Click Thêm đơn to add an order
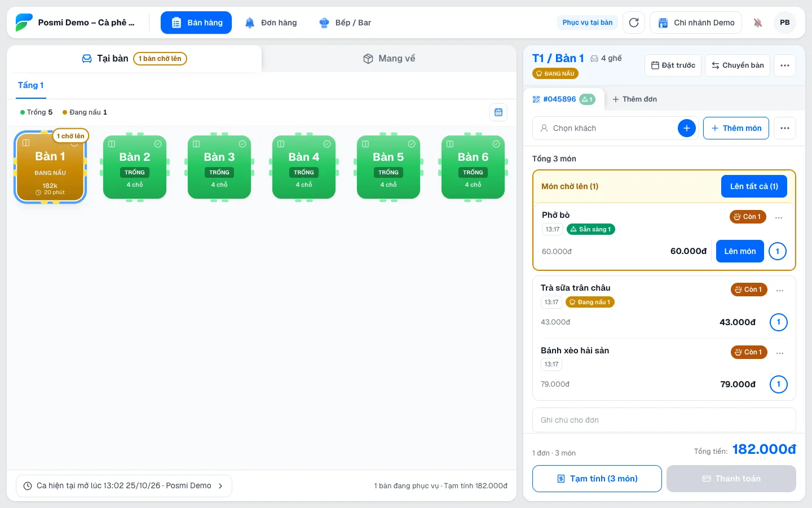This screenshot has height=508, width=812. [x=634, y=99]
